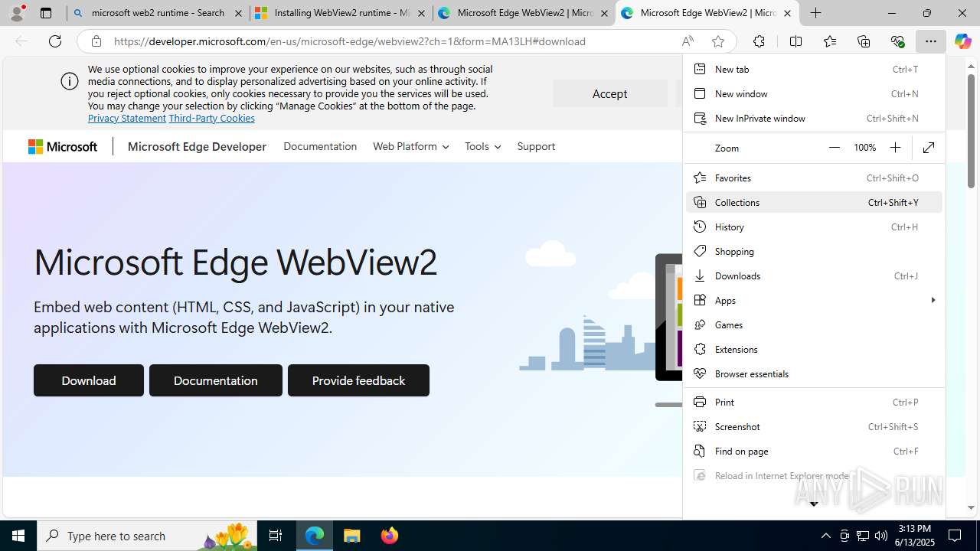This screenshot has height=551, width=980.
Task: Show hidden tray icons chevron
Action: pos(825,536)
